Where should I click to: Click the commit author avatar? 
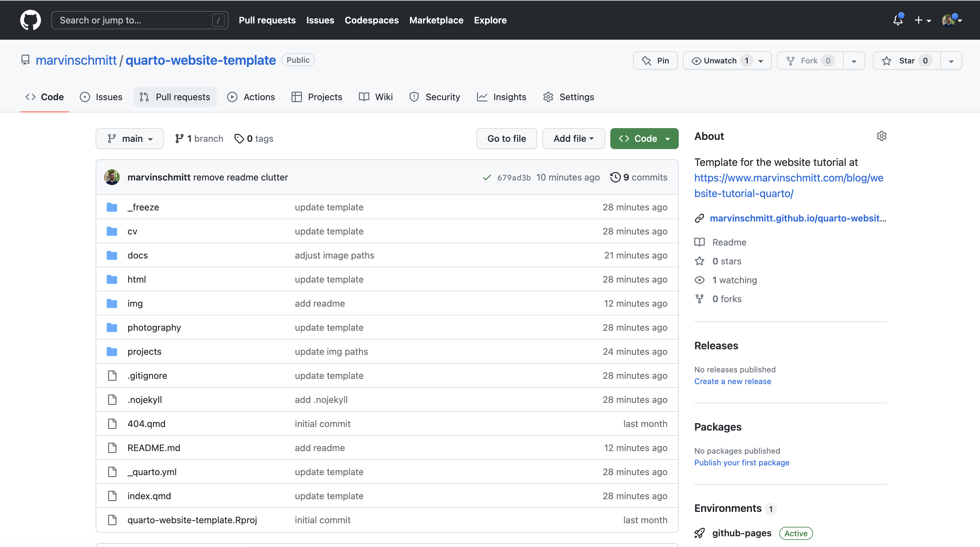coord(112,177)
